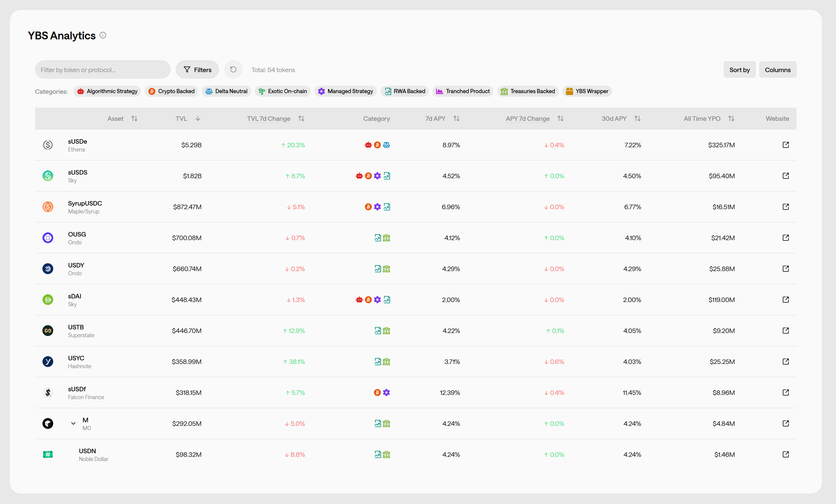Viewport: 836px width, 504px height.
Task: Open USYC website external link icon
Action: click(x=785, y=362)
